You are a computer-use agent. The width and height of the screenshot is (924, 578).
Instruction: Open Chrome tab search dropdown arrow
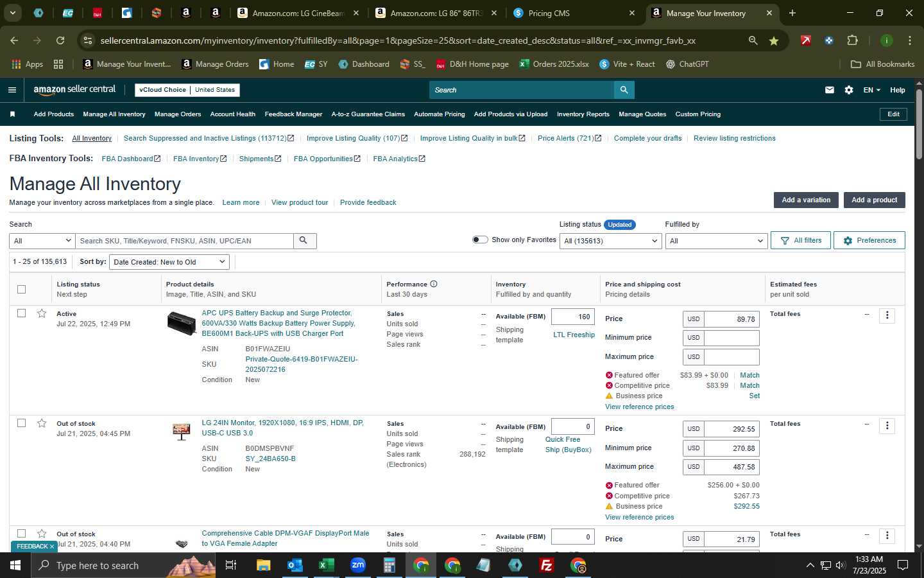(12, 13)
